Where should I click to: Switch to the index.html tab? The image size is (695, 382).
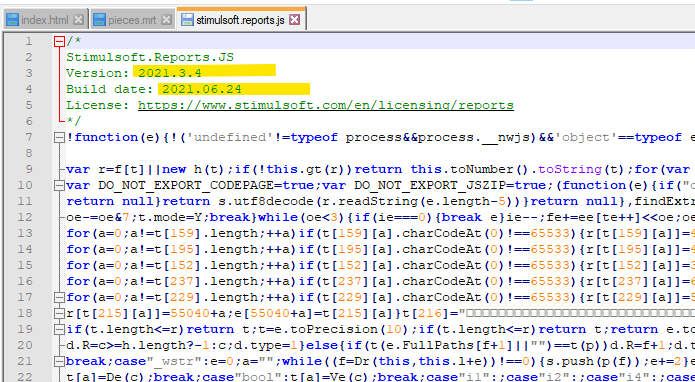point(44,20)
